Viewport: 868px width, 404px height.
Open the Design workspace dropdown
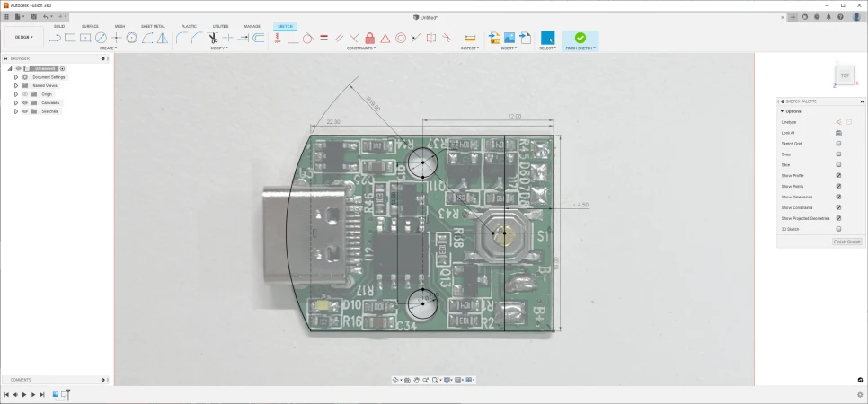coord(23,37)
